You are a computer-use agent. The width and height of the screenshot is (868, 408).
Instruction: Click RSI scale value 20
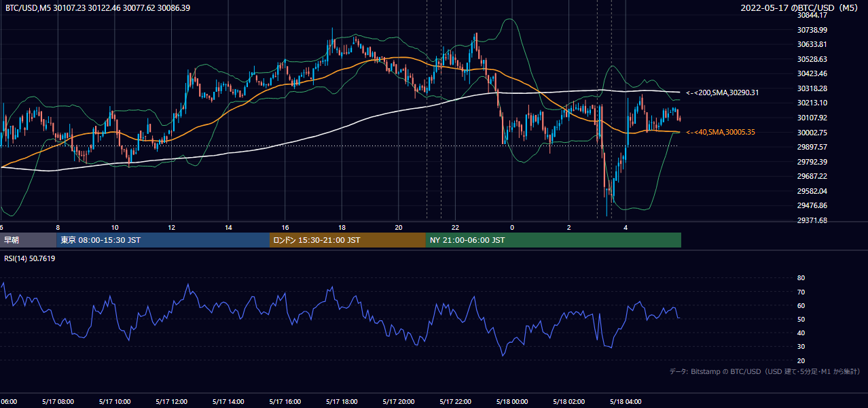801,360
